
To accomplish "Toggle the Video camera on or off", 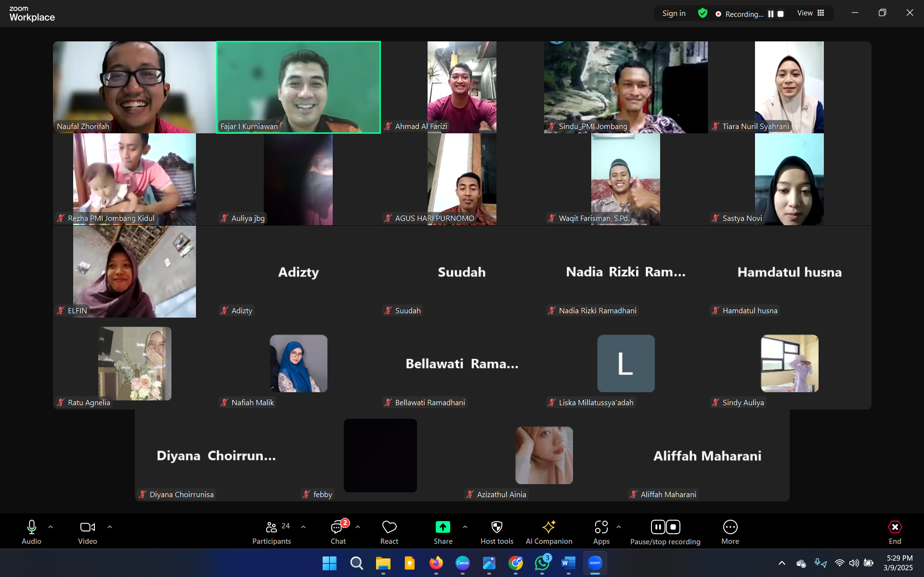I will (87, 527).
